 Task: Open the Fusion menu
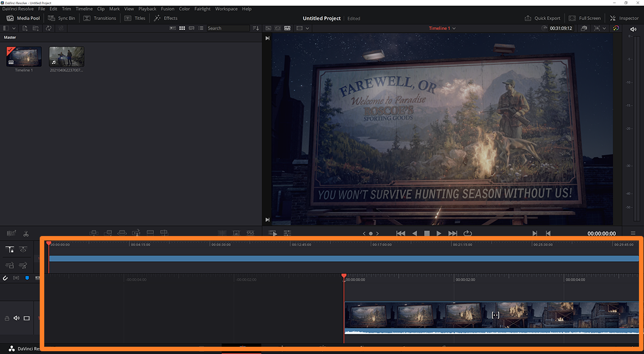point(167,8)
